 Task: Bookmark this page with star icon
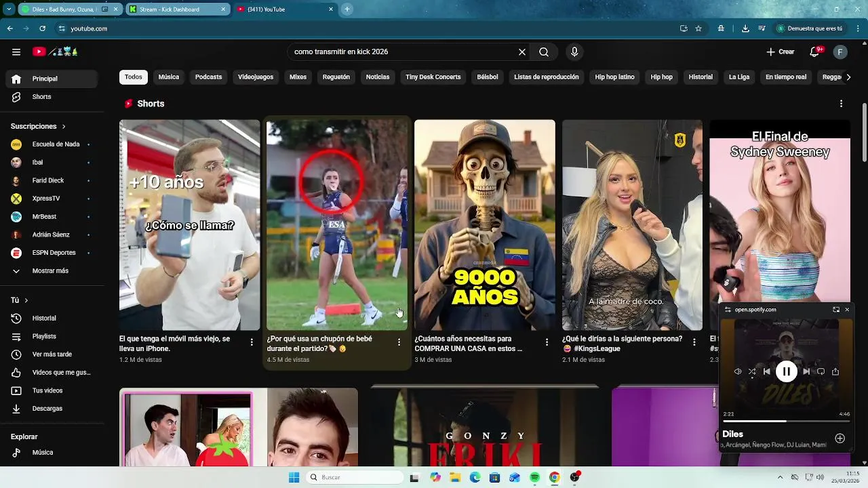[698, 28]
